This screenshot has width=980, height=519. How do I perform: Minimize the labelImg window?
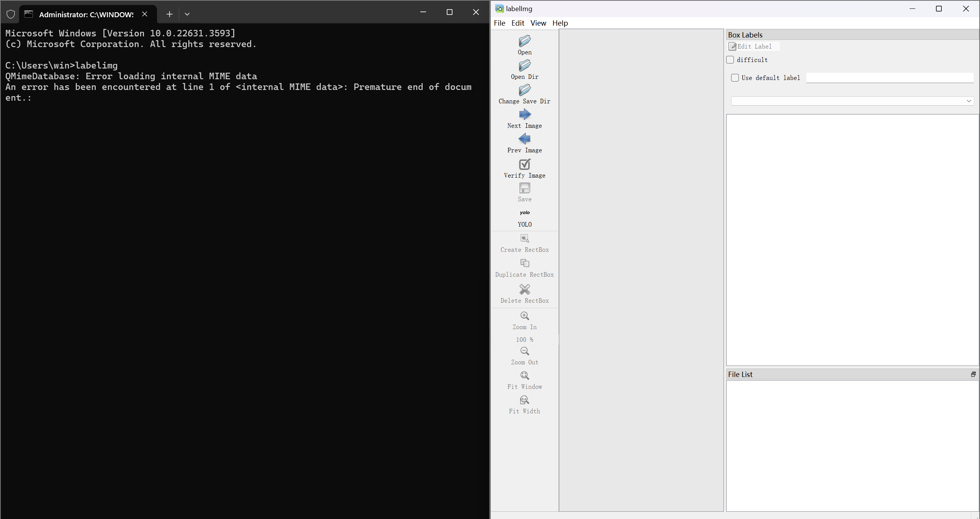coord(912,8)
